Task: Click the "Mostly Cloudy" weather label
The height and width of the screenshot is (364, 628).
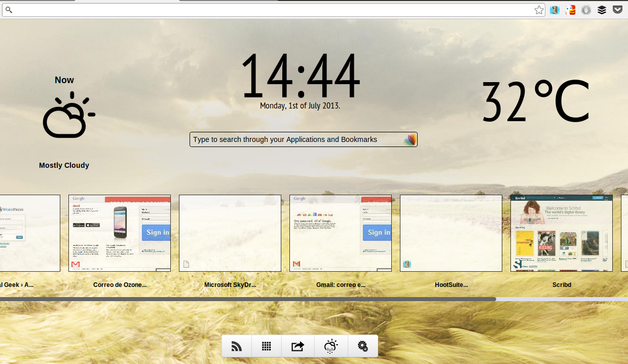Action: pos(64,165)
